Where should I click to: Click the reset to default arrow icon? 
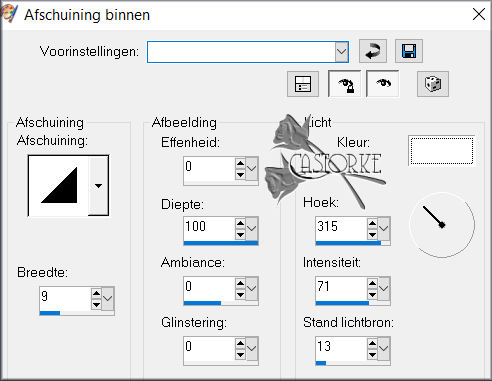click(373, 51)
